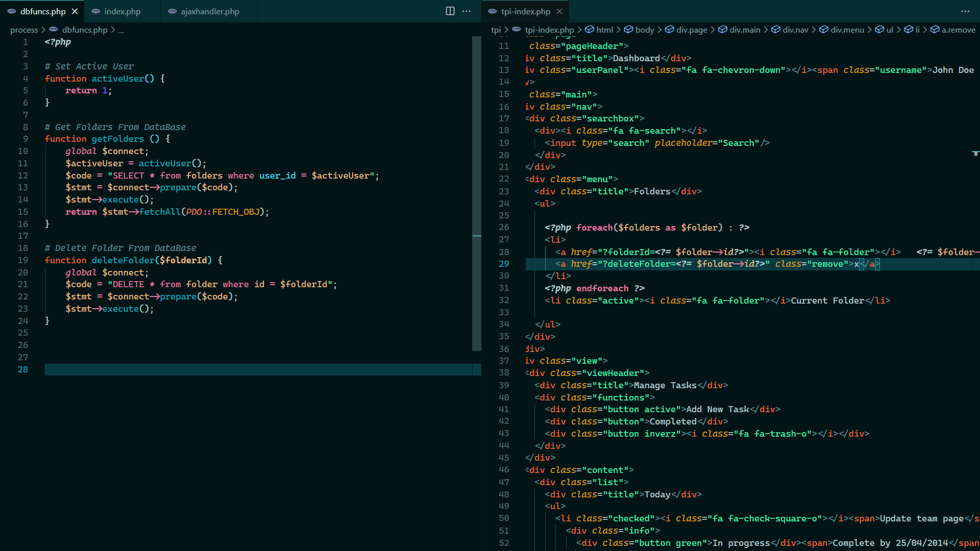The width and height of the screenshot is (980, 551).
Task: Click line number 28 in dbfuncs.php
Action: 23,369
